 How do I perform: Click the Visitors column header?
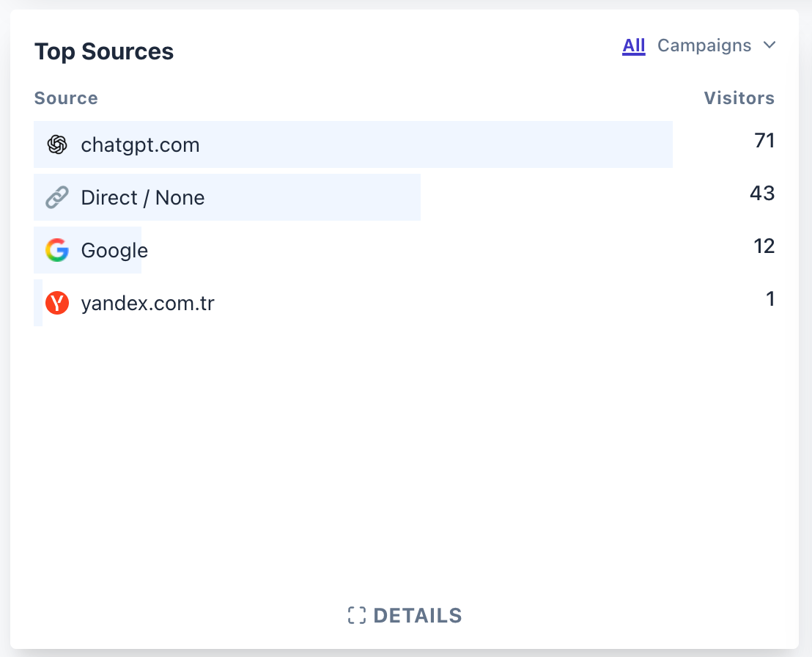click(739, 98)
